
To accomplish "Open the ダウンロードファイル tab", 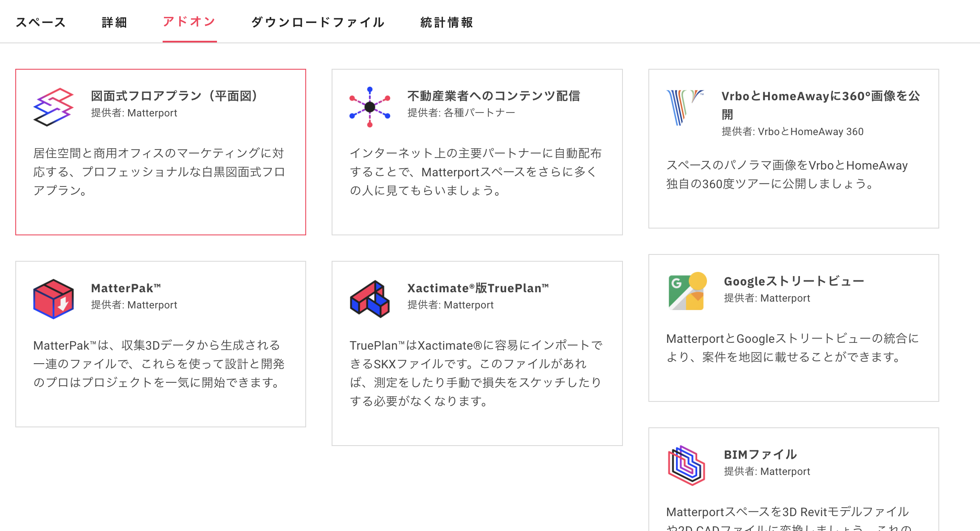I will 318,22.
